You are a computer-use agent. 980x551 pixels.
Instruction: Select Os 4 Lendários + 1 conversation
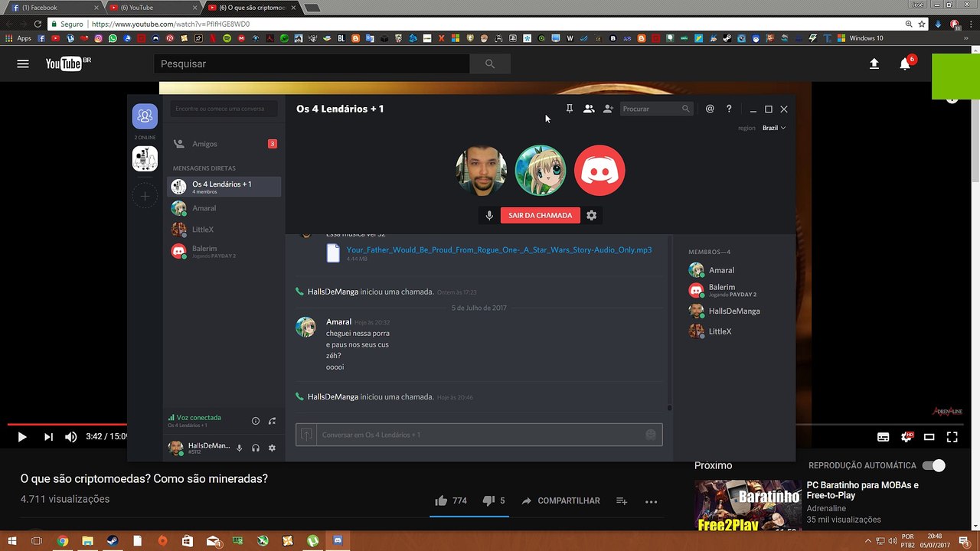(x=224, y=187)
